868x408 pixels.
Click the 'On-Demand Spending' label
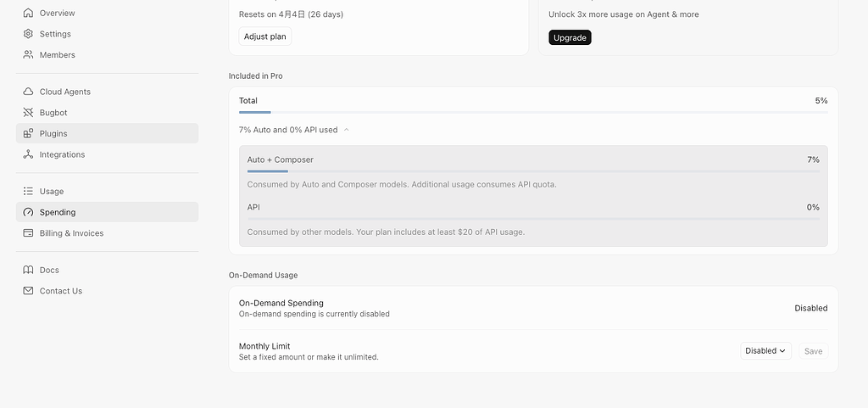(281, 303)
